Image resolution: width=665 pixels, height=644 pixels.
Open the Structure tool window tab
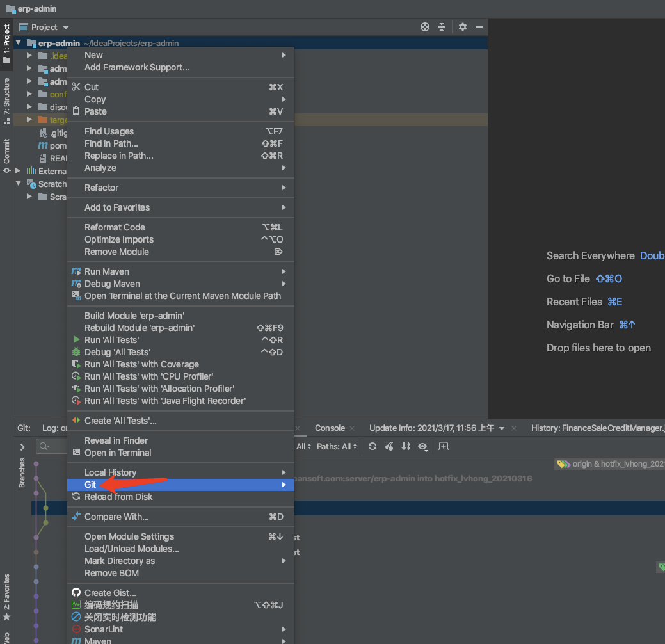coord(6,101)
